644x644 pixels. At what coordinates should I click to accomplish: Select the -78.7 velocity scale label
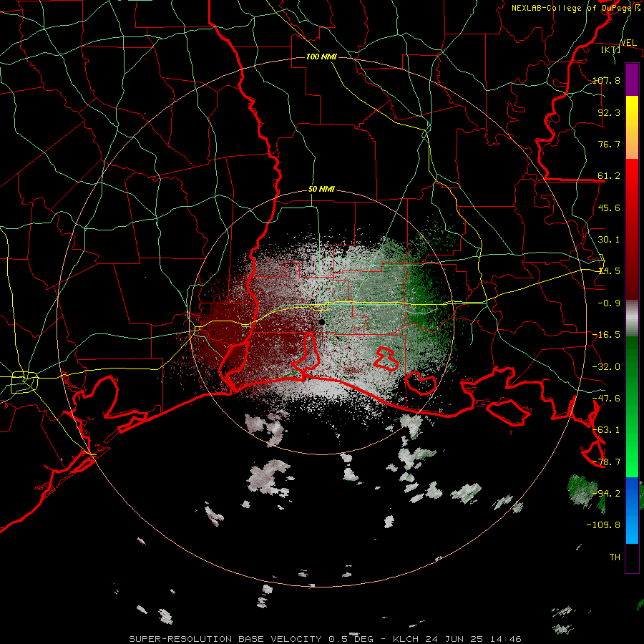coord(606,462)
